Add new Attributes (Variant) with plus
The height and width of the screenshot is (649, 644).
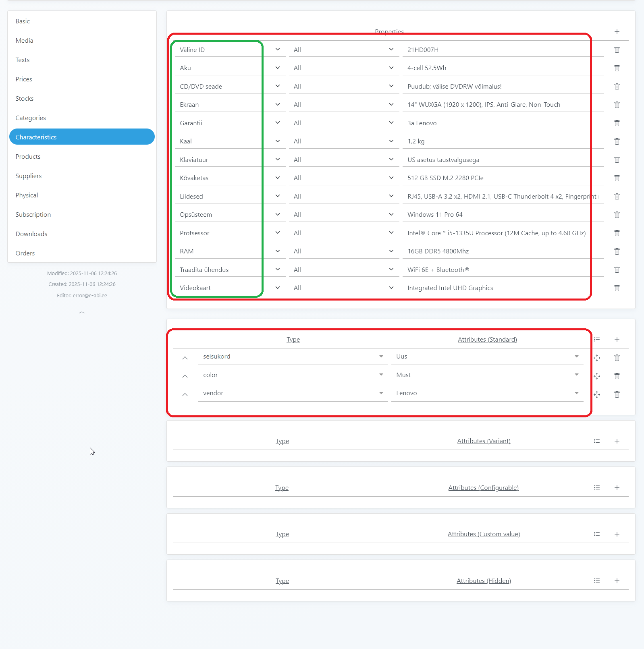coord(617,441)
